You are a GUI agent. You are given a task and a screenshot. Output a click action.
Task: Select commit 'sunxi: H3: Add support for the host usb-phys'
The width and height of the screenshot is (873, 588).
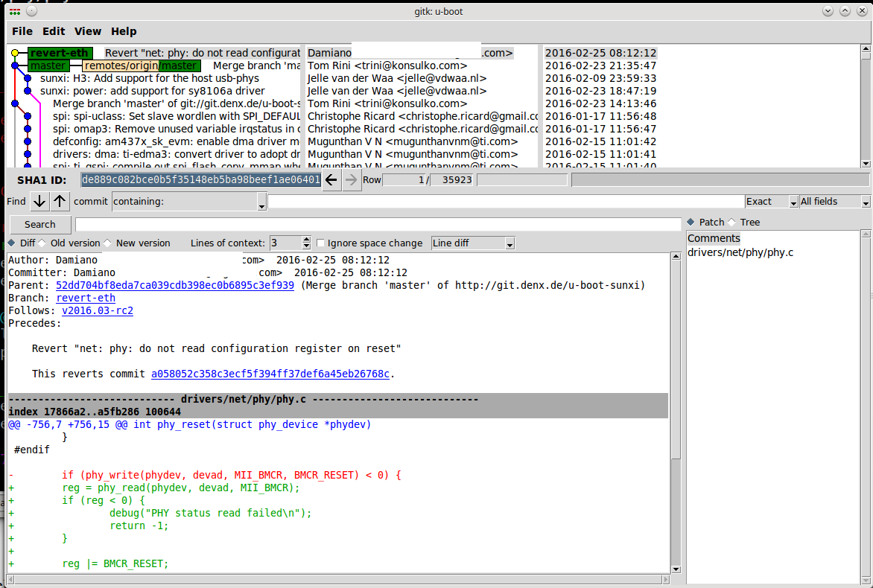click(150, 78)
